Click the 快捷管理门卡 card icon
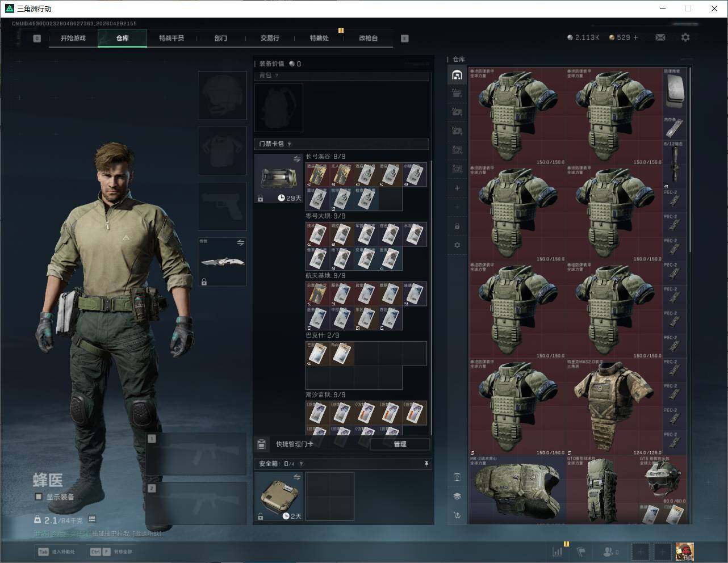Viewport: 728px width, 563px height. (262, 444)
